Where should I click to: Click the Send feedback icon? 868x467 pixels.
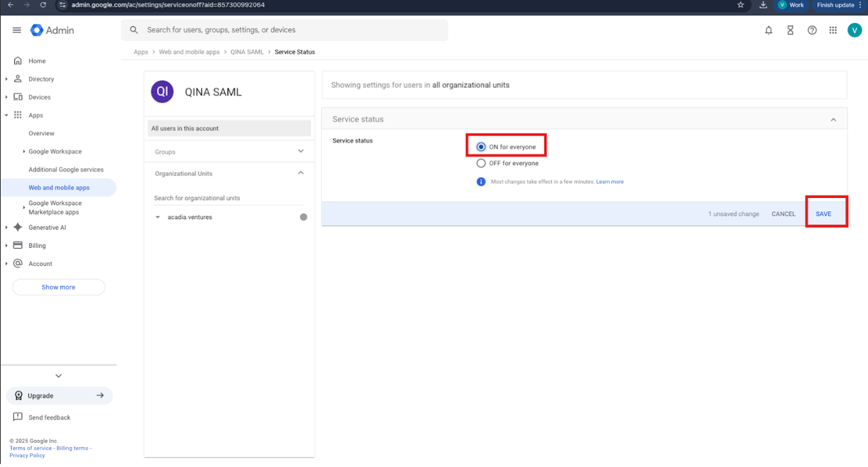[18, 417]
